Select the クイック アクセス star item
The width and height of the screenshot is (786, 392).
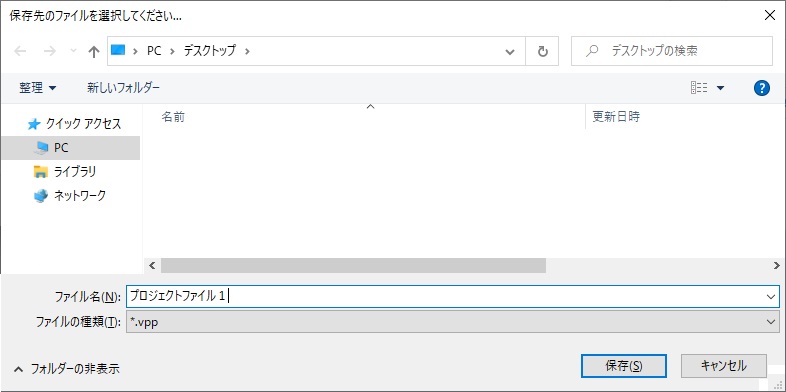tap(74, 124)
